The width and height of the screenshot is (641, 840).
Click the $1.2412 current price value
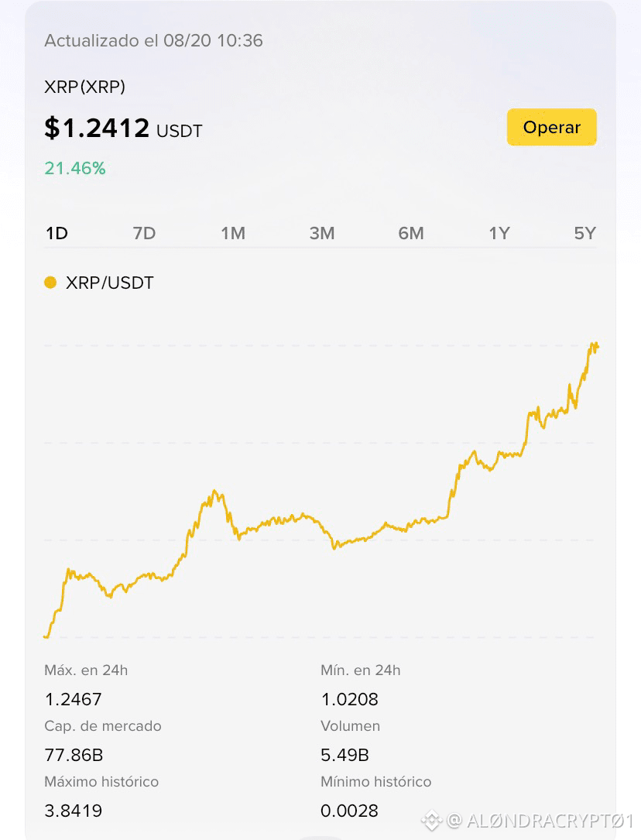97,128
